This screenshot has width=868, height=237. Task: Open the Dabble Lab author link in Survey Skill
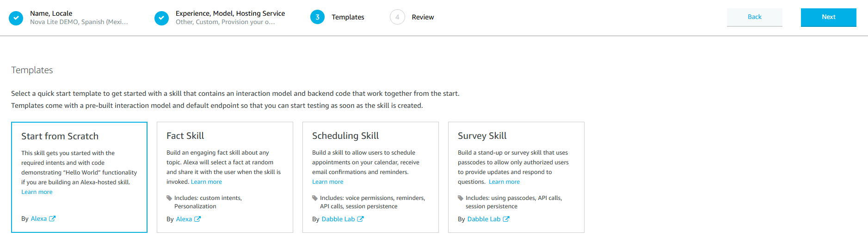pyautogui.click(x=484, y=219)
